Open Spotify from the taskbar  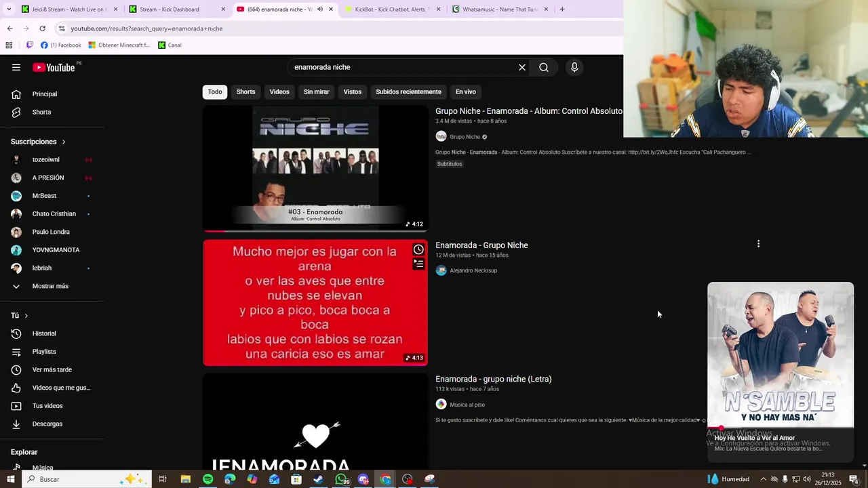pyautogui.click(x=208, y=479)
